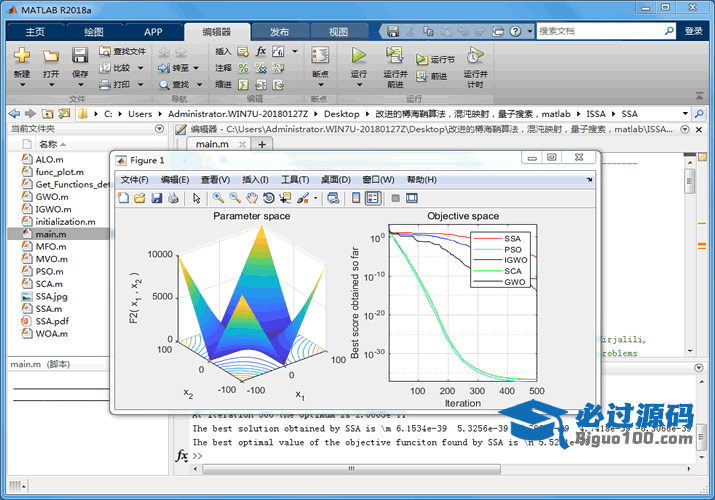
Task: Select GWO.m in Current Folder list
Action: click(x=52, y=197)
